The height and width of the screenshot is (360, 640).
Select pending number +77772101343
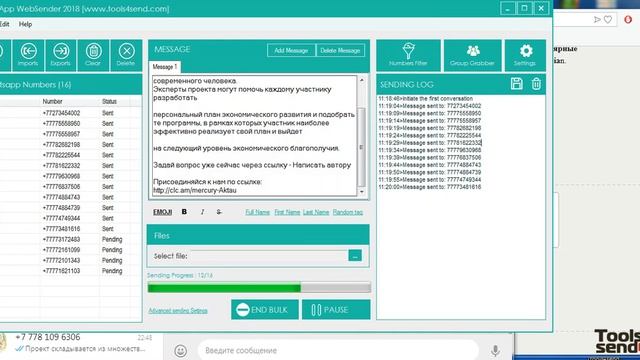click(x=70, y=260)
